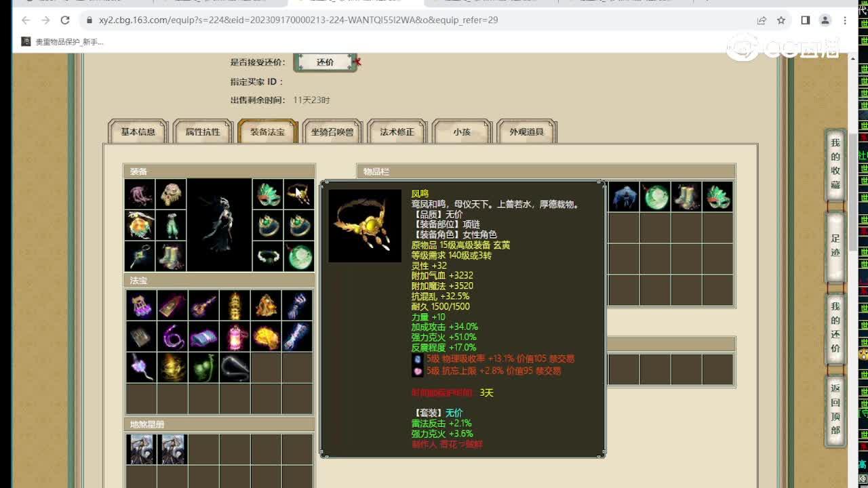Share this page icon in address bar
This screenshot has width=868, height=488.
(762, 20)
